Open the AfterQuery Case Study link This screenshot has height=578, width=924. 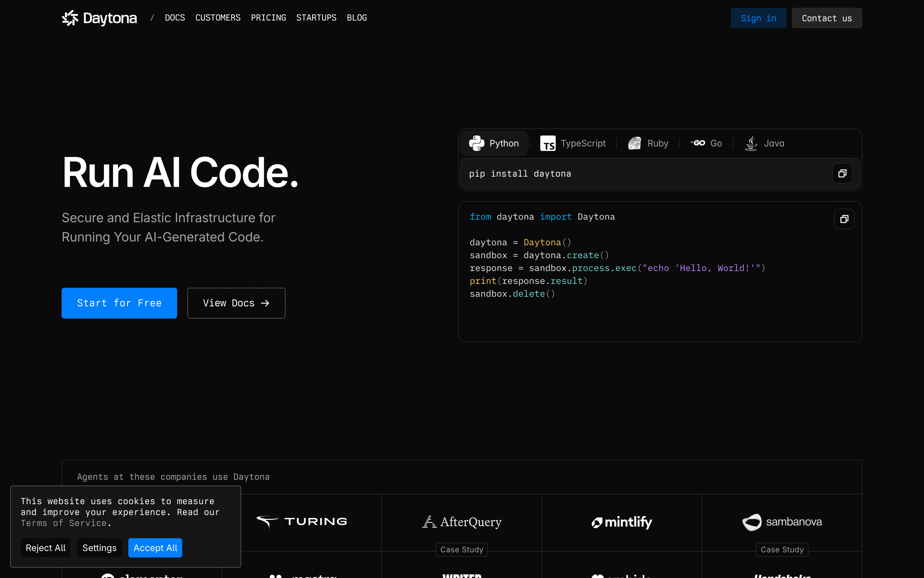(x=462, y=550)
